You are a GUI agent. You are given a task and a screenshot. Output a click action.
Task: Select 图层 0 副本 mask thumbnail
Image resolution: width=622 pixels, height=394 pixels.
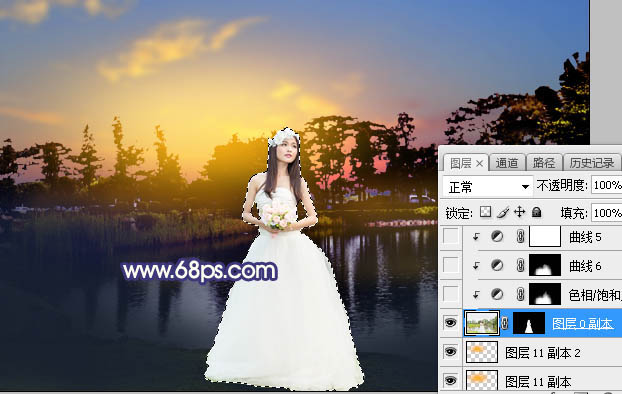(529, 323)
